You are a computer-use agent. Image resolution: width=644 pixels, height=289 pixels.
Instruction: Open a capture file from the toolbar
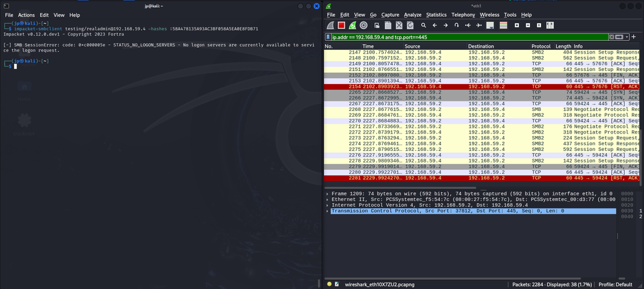click(377, 25)
